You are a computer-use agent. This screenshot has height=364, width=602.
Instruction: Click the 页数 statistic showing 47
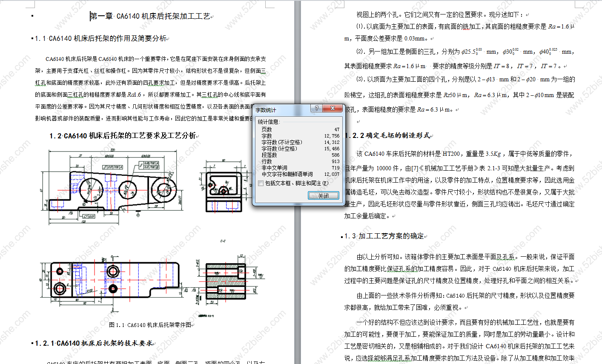point(298,129)
